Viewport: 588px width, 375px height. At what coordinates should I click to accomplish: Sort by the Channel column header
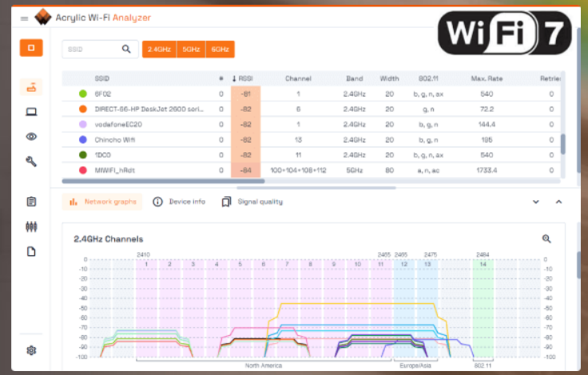click(x=298, y=79)
